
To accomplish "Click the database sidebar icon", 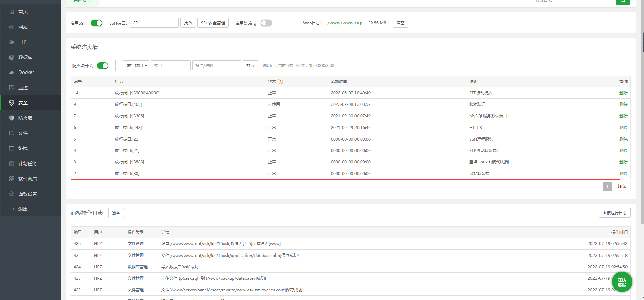I will pos(12,57).
